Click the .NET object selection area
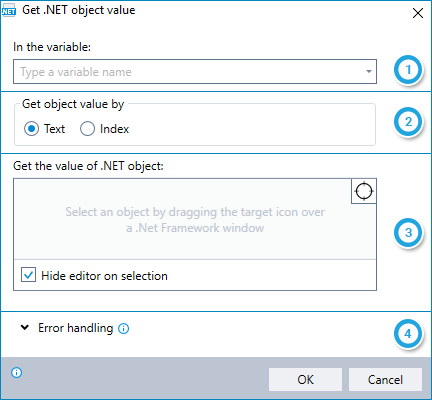432x400 pixels. point(195,219)
